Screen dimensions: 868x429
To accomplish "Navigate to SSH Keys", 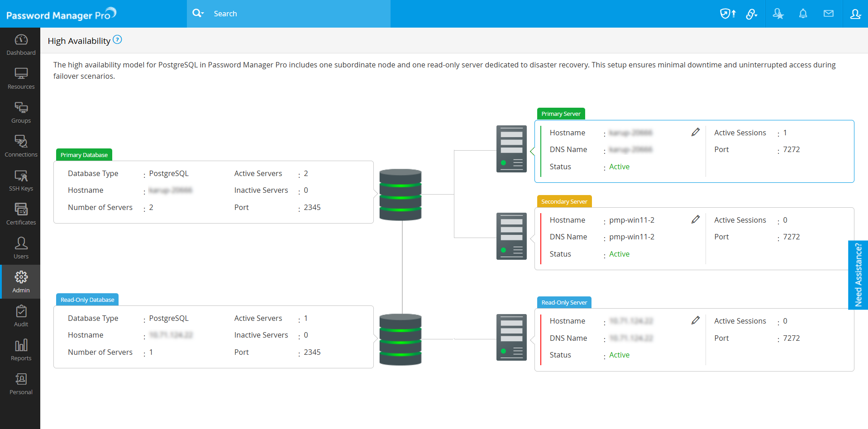I will pos(21,181).
